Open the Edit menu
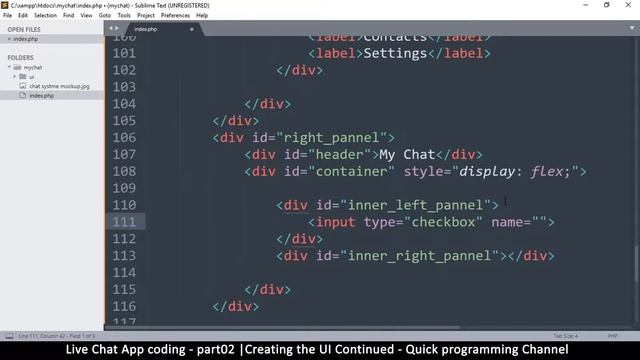Screen dimensions: 640x360 (x=23, y=16)
